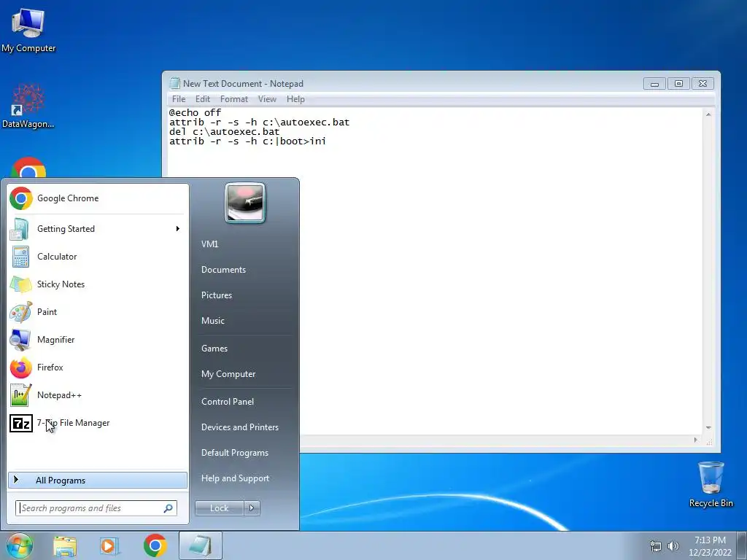Open Documents from Start menu
747x560 pixels.
223,270
